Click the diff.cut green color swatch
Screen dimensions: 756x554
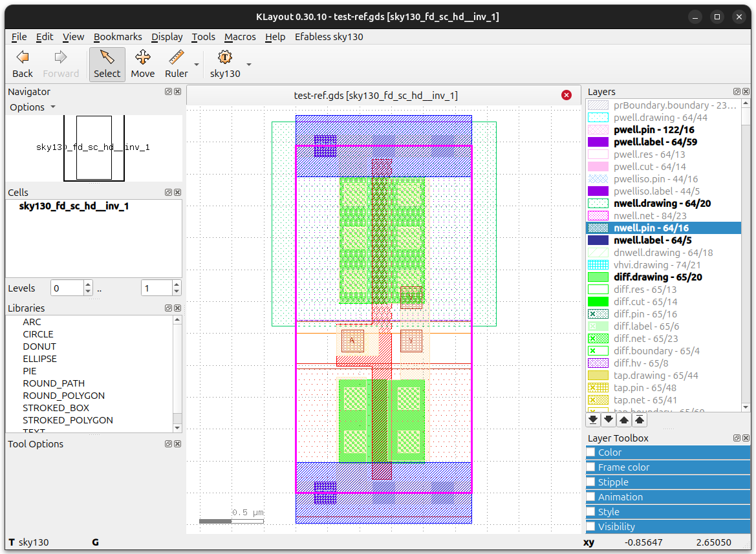pyautogui.click(x=598, y=302)
